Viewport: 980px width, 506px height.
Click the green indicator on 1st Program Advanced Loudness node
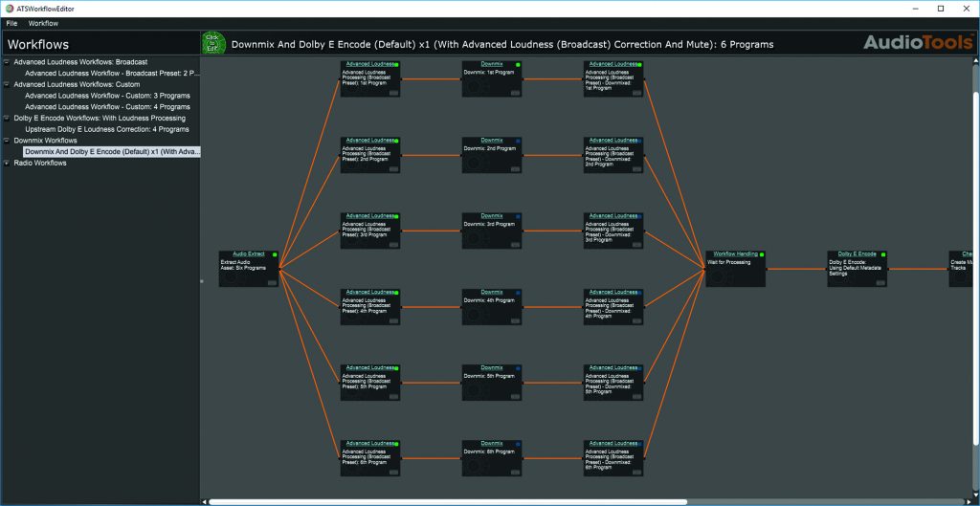tap(396, 65)
